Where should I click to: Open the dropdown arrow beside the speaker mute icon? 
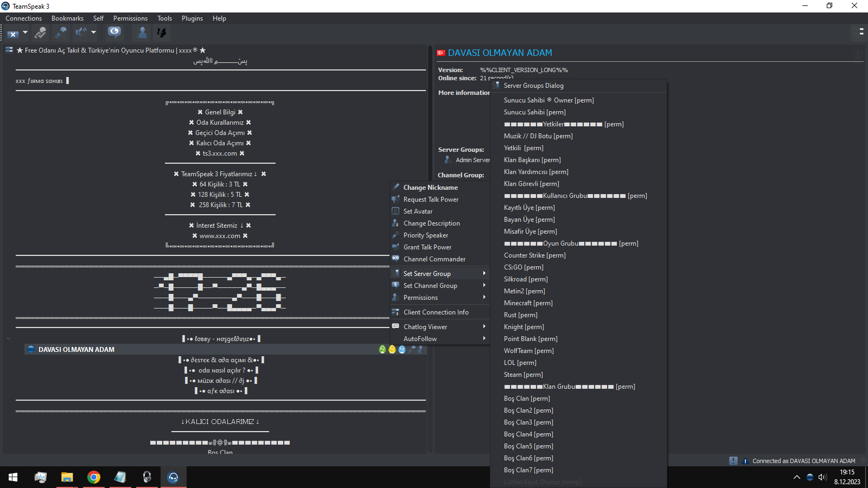point(93,33)
